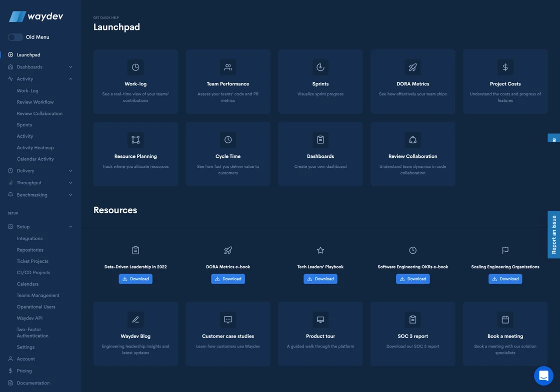Screen dimensions: 560x392
Task: Click the Report an issue side tab
Action: point(553,234)
